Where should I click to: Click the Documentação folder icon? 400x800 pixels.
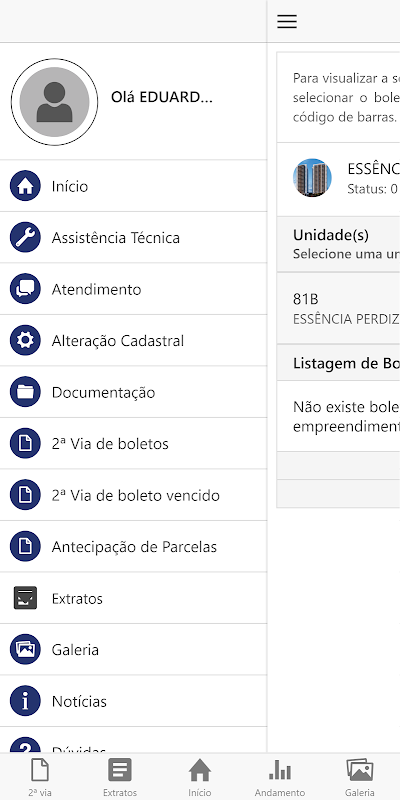(x=25, y=392)
